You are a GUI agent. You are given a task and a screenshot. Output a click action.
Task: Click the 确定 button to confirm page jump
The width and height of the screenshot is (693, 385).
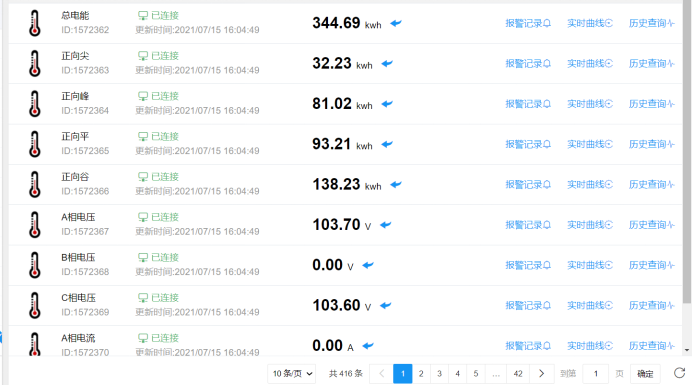tap(645, 374)
